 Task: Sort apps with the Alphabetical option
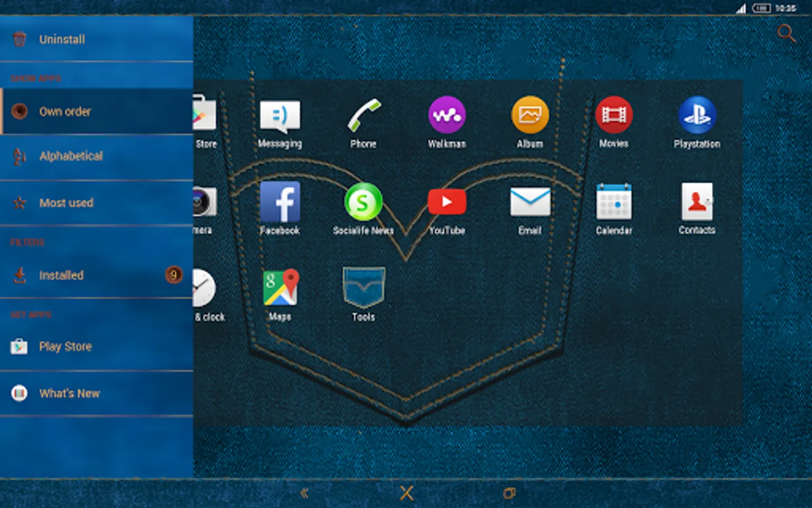96,156
